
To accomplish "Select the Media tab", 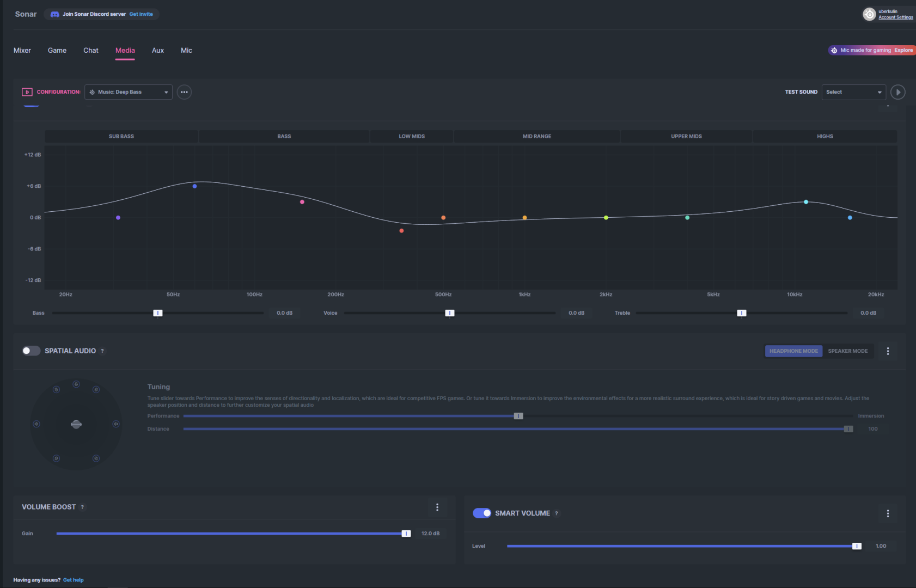I will pos(125,51).
